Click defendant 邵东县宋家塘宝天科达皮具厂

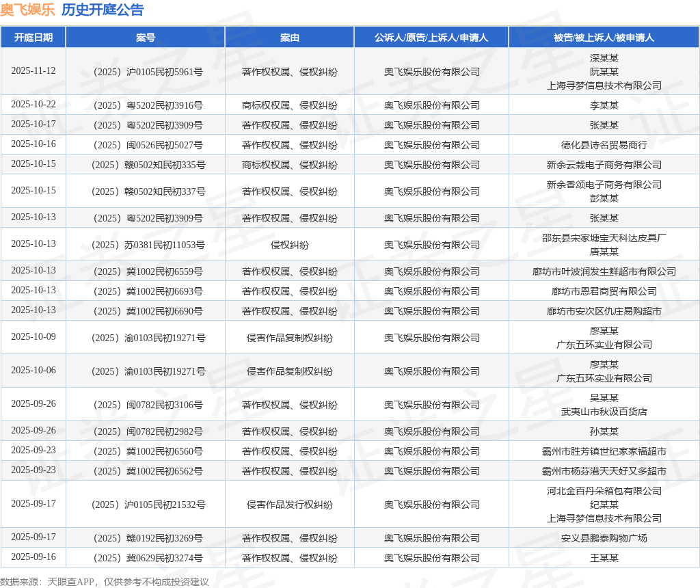[x=604, y=238]
